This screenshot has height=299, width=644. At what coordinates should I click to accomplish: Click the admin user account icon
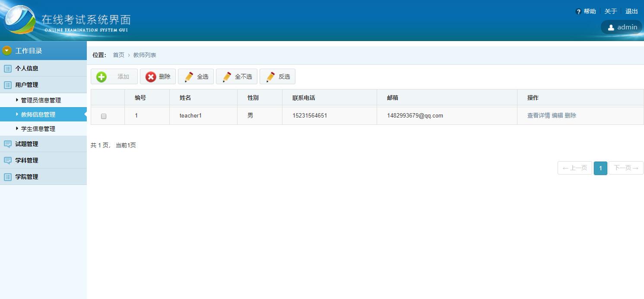click(611, 27)
